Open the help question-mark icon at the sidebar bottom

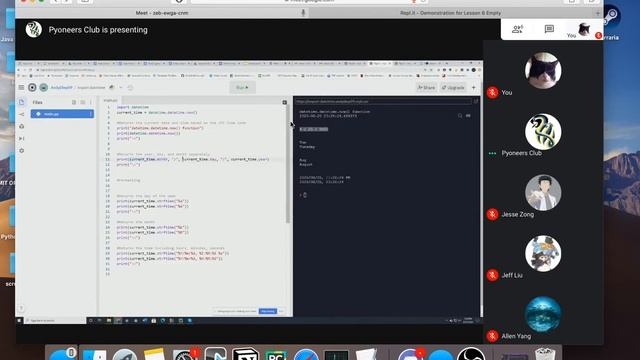[x=21, y=308]
